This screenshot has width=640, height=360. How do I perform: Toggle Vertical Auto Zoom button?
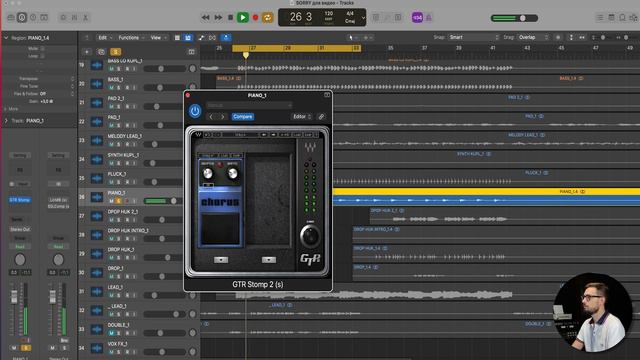pos(571,38)
